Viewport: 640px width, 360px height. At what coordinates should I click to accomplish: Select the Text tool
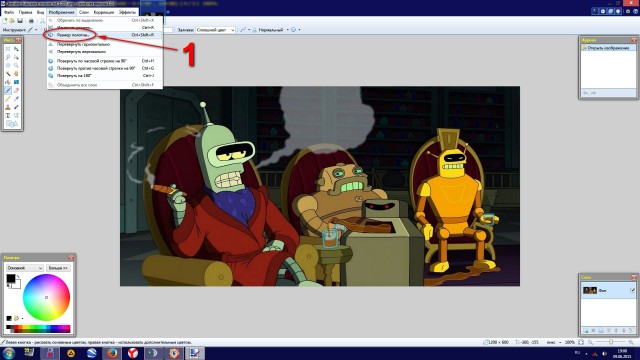[8, 116]
